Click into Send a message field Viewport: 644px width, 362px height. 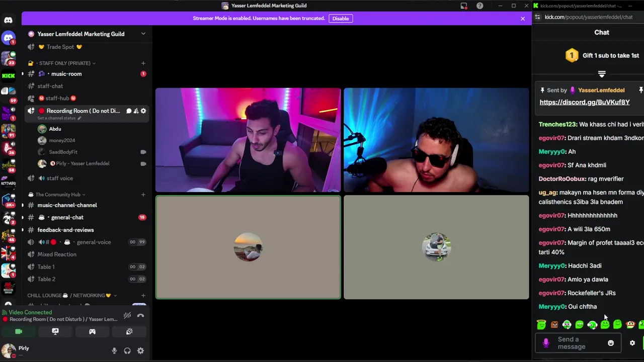click(x=579, y=343)
